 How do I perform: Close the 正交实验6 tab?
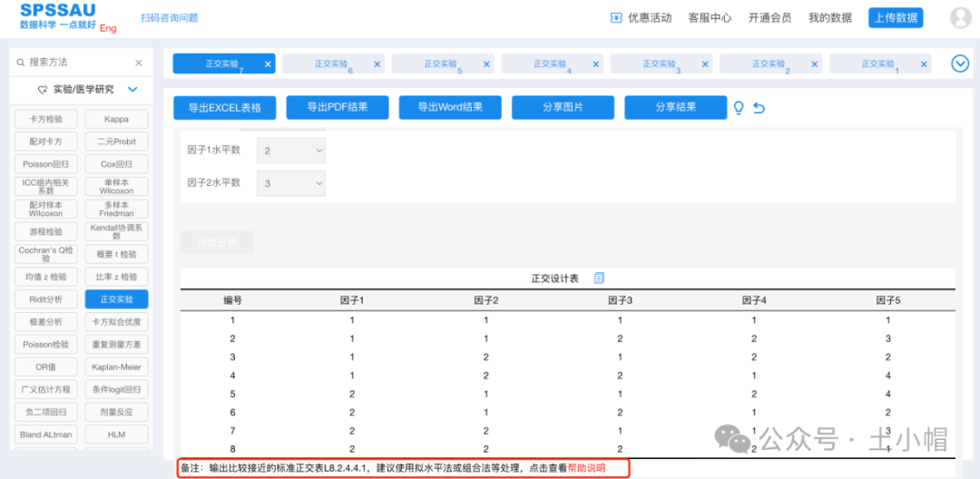point(377,64)
